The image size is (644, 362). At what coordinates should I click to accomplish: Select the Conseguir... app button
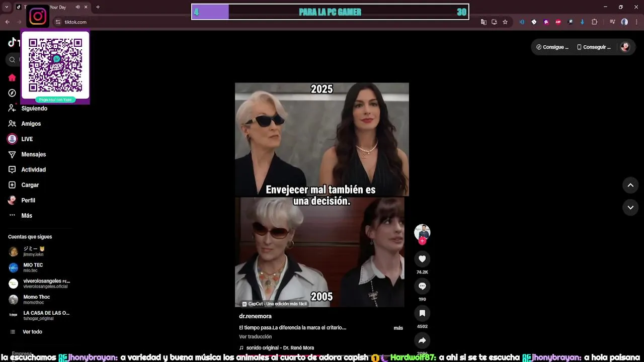pyautogui.click(x=594, y=47)
